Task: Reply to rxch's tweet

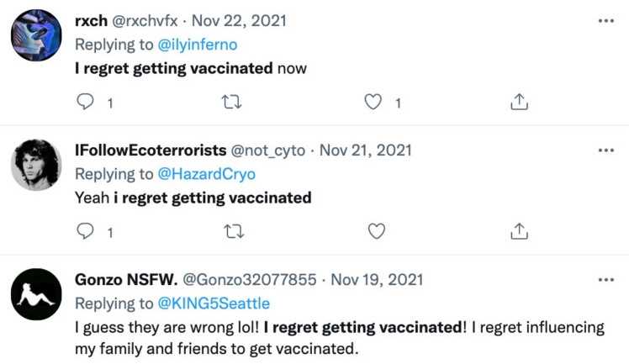Action: [85, 103]
